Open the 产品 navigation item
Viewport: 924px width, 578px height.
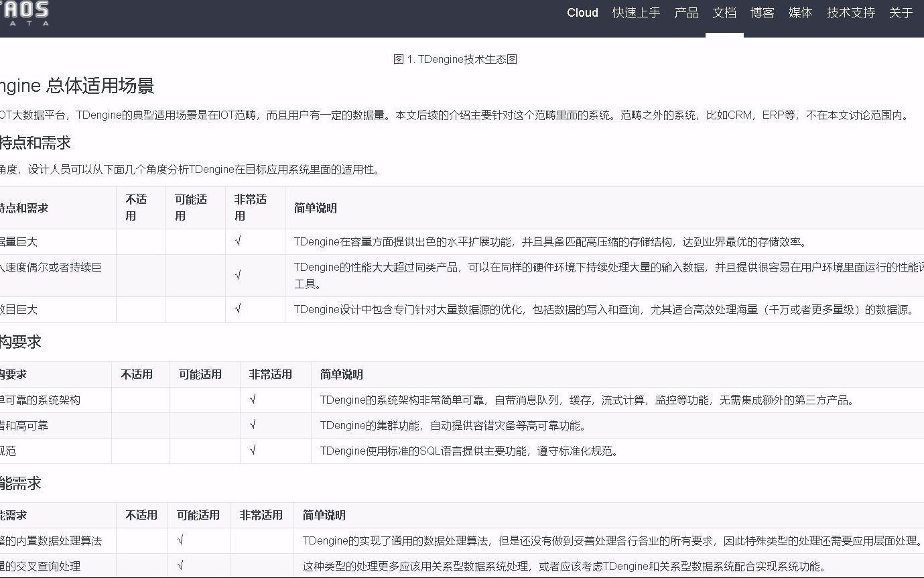point(686,13)
